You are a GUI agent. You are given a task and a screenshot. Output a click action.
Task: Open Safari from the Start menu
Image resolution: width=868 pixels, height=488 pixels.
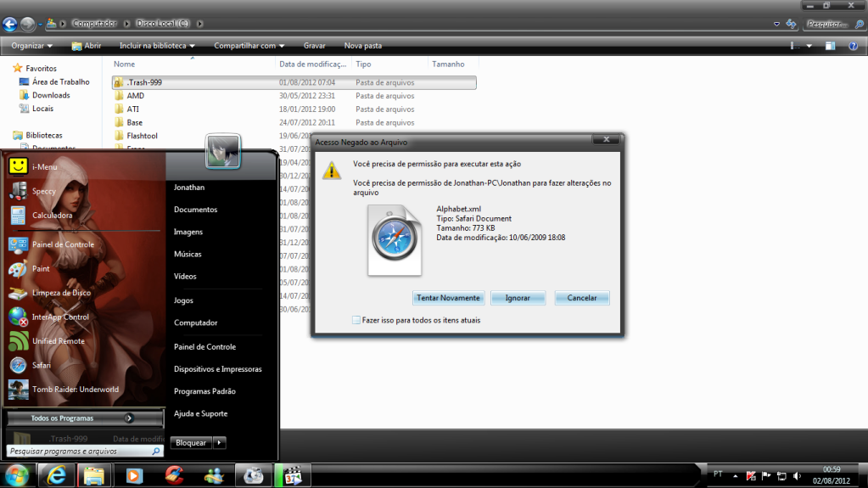coord(41,365)
